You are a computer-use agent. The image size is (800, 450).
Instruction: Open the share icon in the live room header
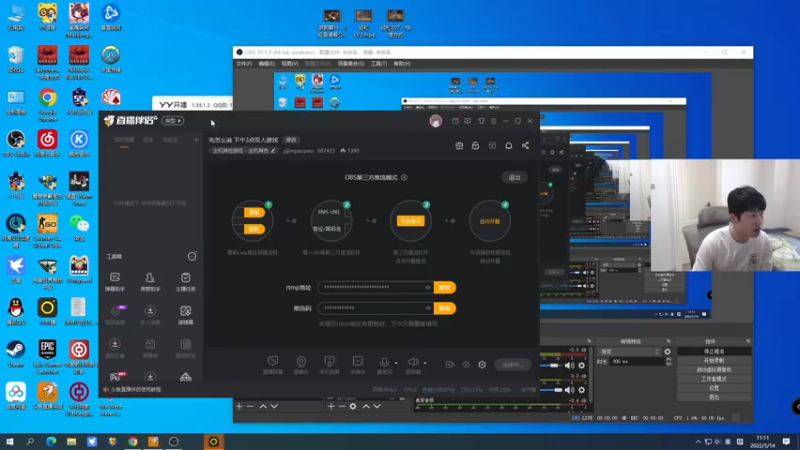click(526, 145)
